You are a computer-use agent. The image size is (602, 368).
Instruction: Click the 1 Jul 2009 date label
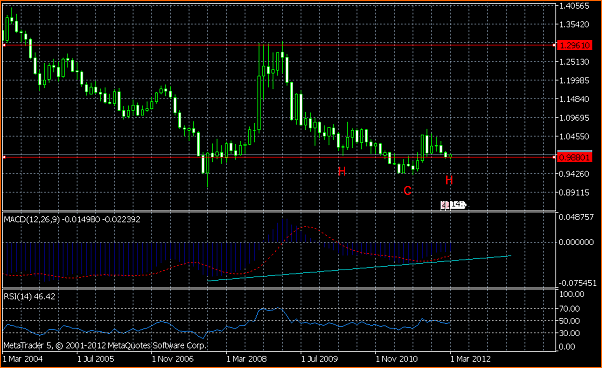tap(319, 359)
